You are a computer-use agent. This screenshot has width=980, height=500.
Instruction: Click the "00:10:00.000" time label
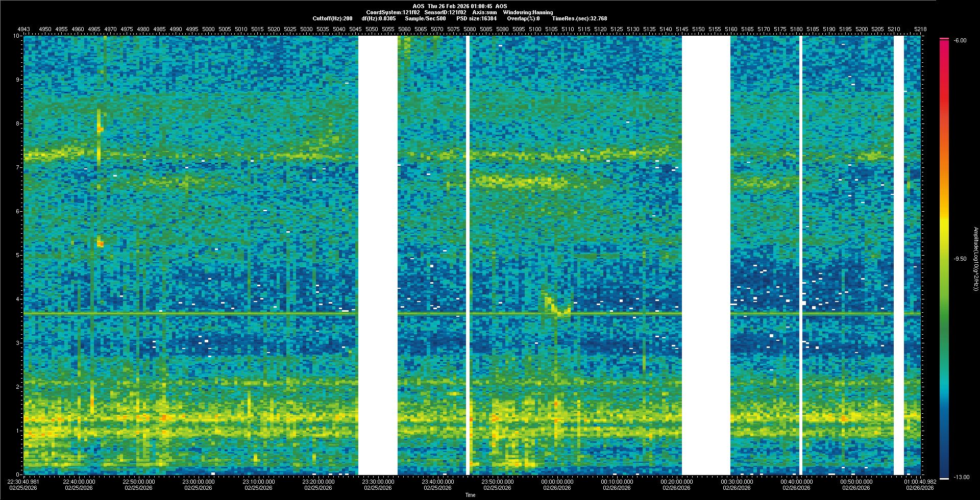coord(617,482)
